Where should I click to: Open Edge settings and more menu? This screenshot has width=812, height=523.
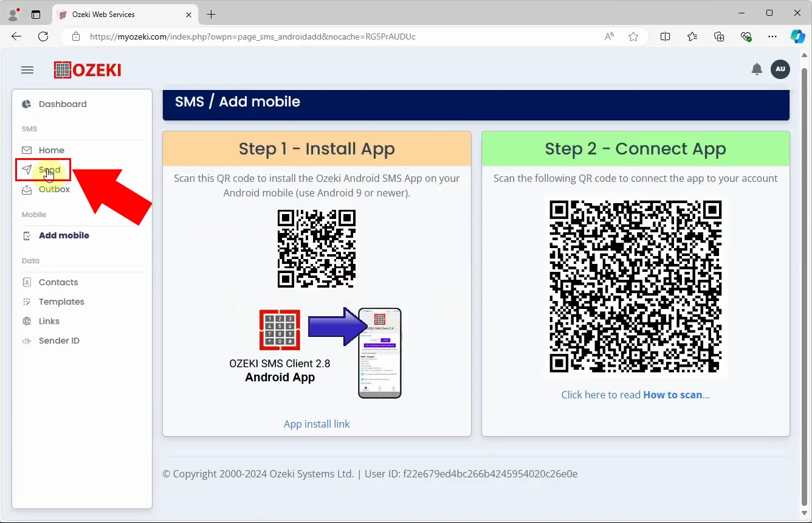772,36
